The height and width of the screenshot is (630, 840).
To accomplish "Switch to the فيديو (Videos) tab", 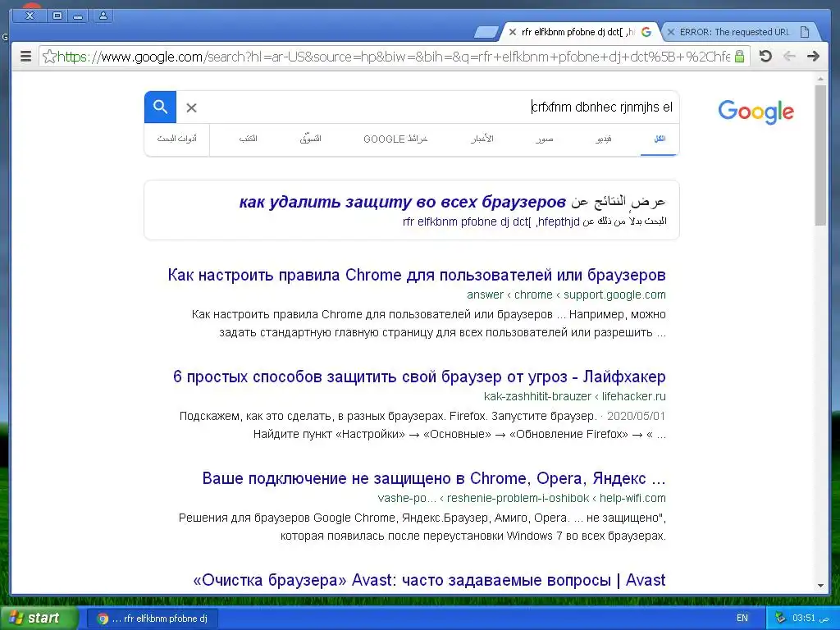I will (603, 139).
